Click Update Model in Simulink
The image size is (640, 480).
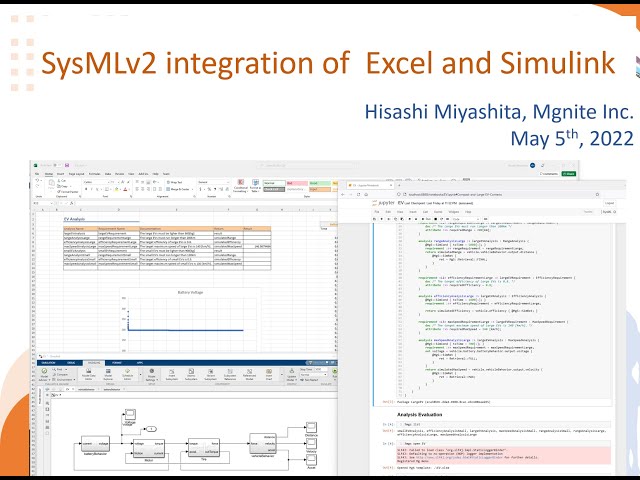[291, 374]
